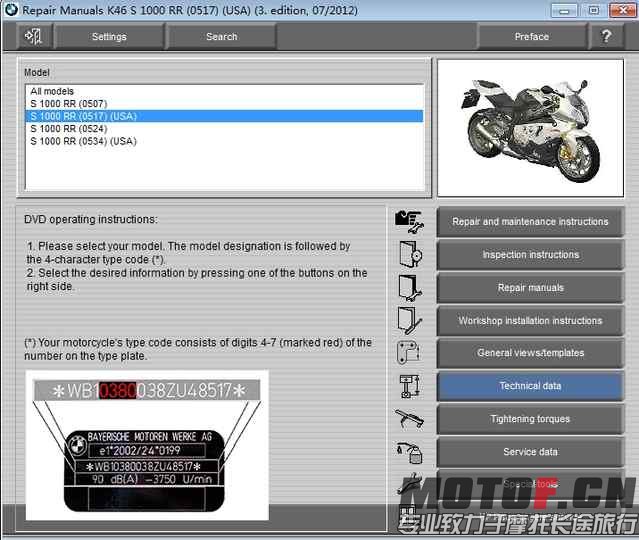Open Service data section

click(x=530, y=452)
